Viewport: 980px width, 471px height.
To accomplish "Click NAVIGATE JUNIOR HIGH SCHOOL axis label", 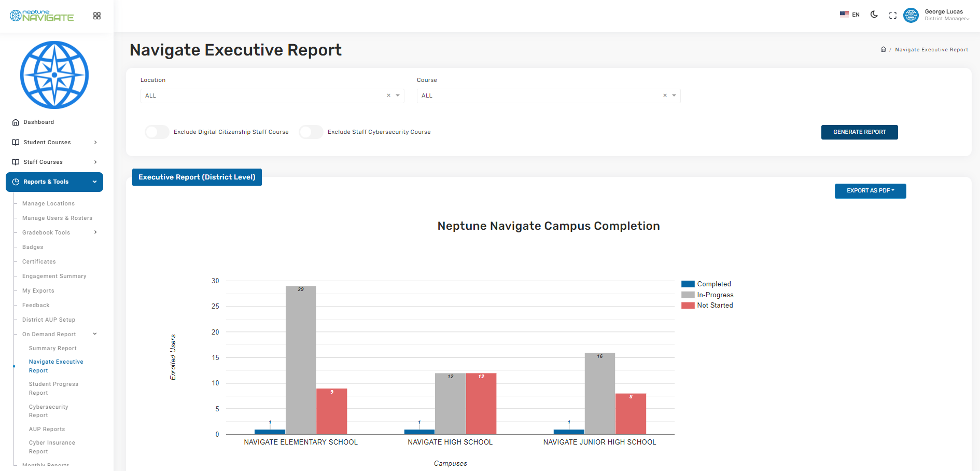I will 600,442.
